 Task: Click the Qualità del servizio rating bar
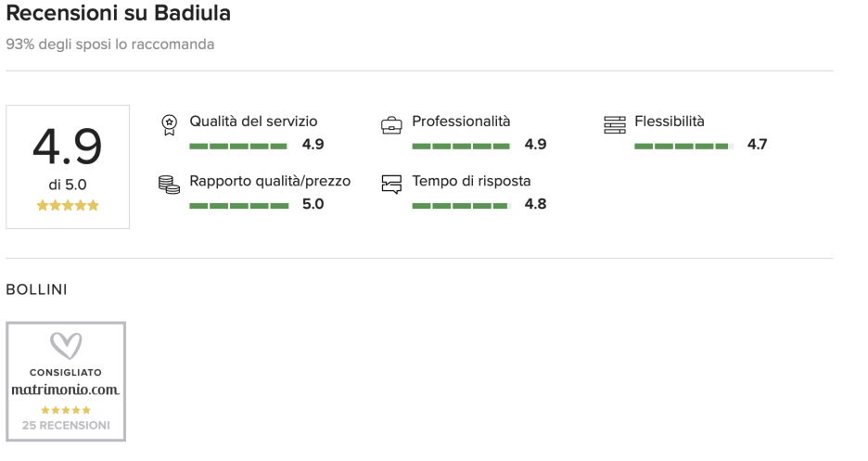point(238,147)
